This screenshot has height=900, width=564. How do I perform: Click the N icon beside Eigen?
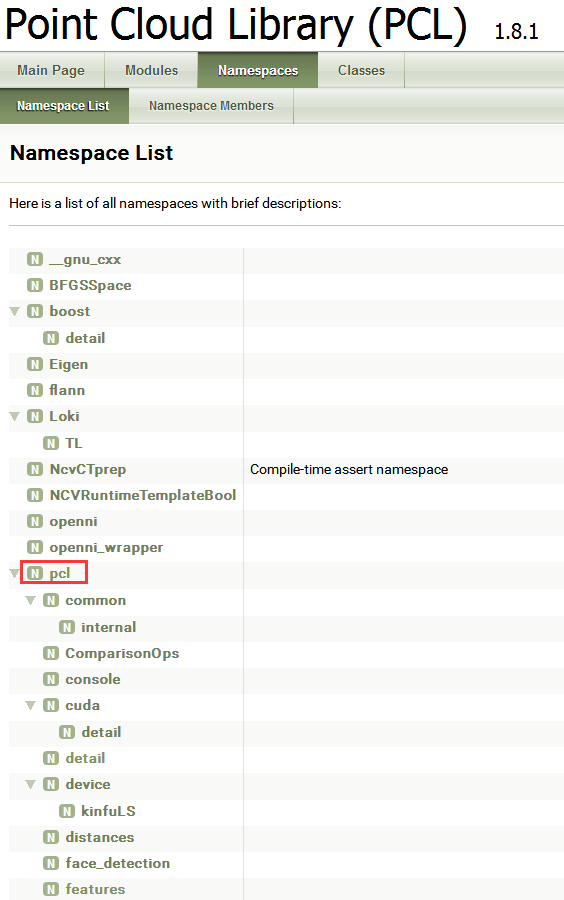point(35,364)
